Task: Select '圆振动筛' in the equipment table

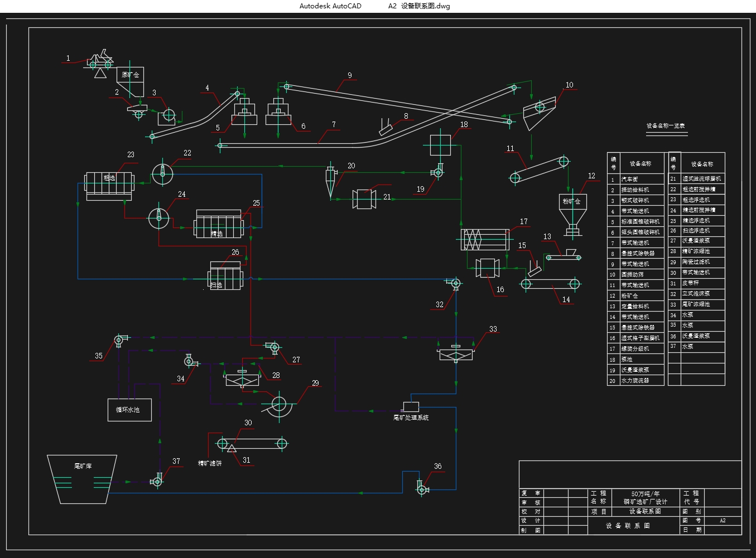Action: (633, 275)
